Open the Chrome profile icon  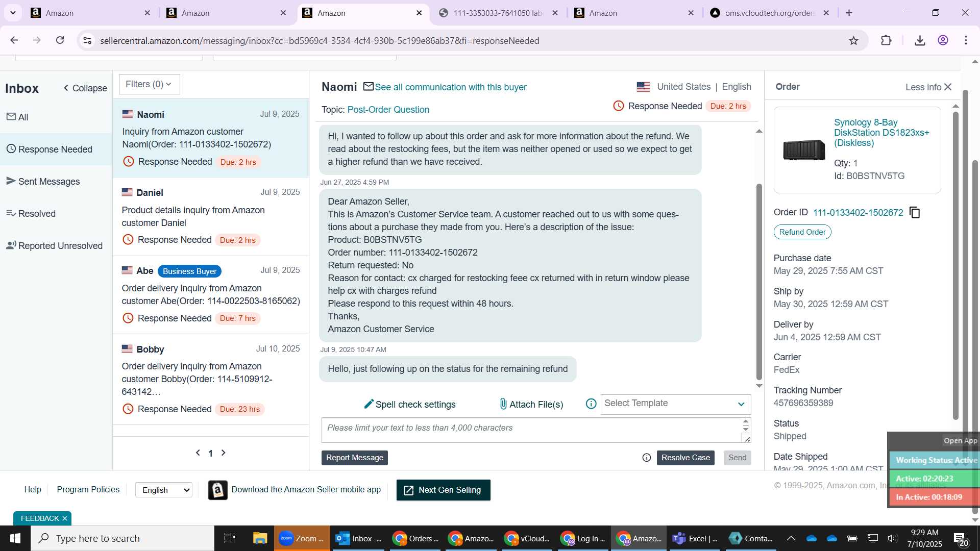click(943, 40)
